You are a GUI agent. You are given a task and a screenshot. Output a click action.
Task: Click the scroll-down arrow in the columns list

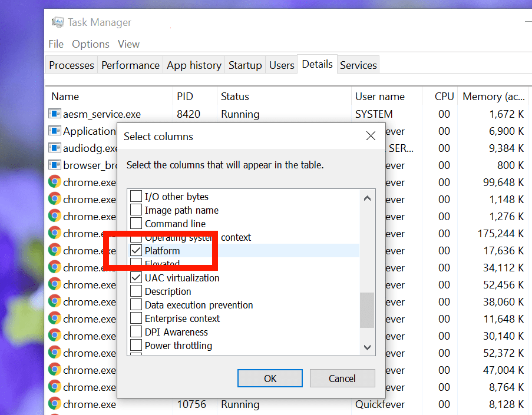click(x=366, y=347)
